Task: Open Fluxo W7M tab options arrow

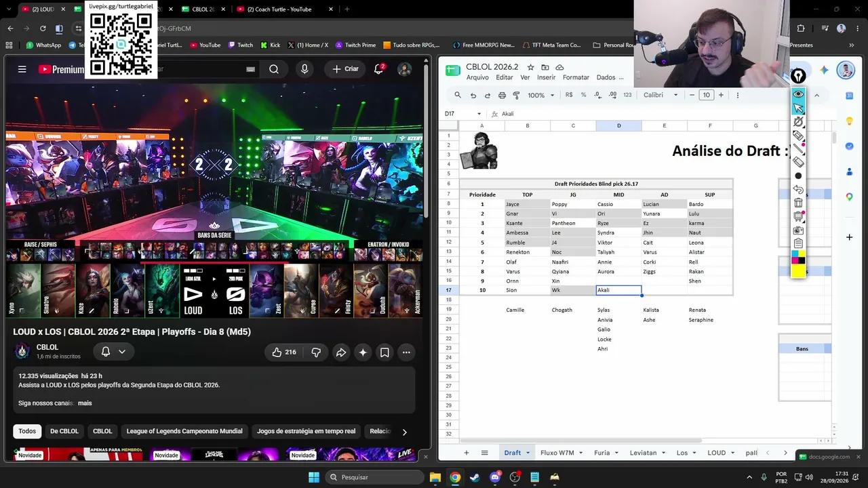Action: click(x=580, y=453)
